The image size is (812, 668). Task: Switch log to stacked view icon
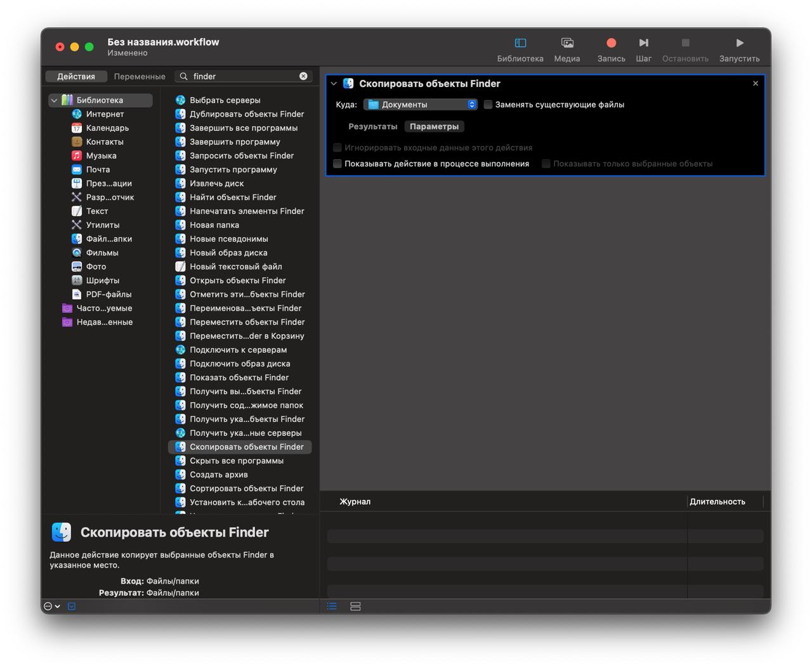click(x=355, y=606)
